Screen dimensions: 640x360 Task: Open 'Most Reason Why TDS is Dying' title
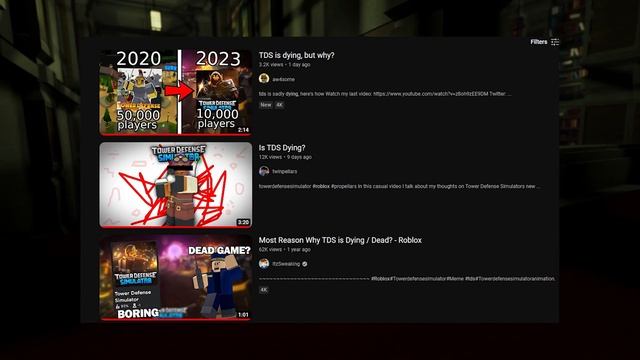tap(340, 240)
